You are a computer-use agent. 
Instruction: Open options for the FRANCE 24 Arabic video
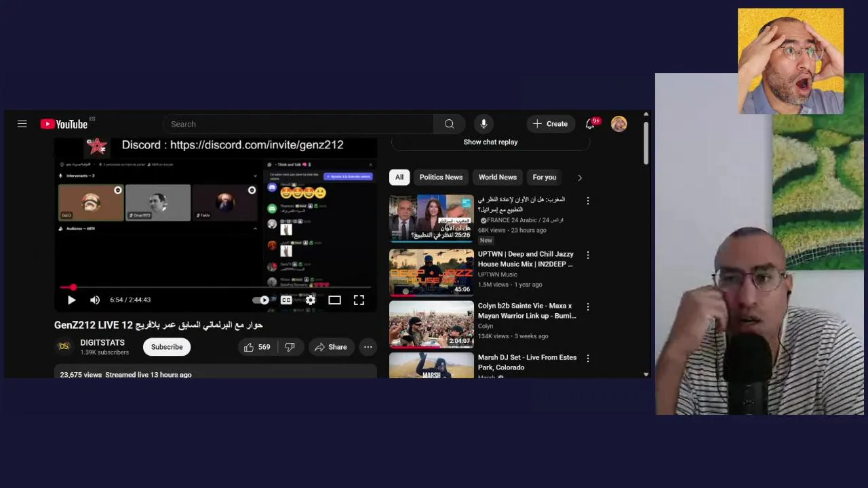(x=588, y=201)
